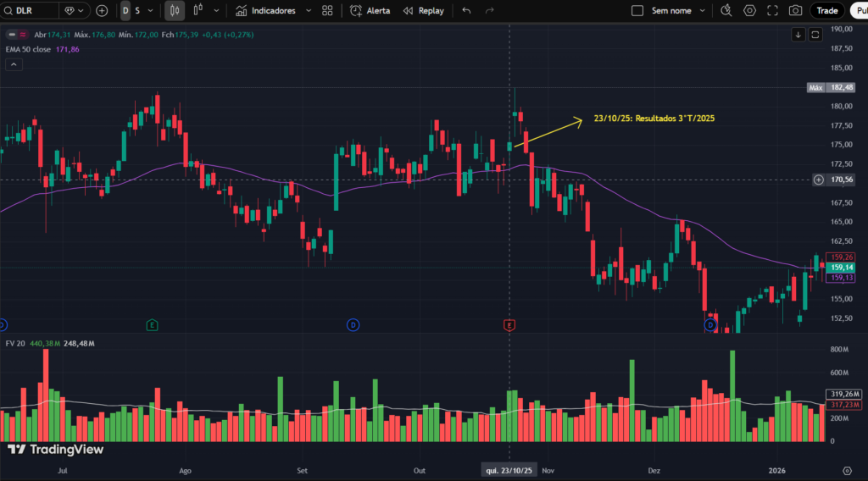The image size is (868, 481).
Task: Open the blue D dividend marker near Set
Action: pyautogui.click(x=353, y=325)
